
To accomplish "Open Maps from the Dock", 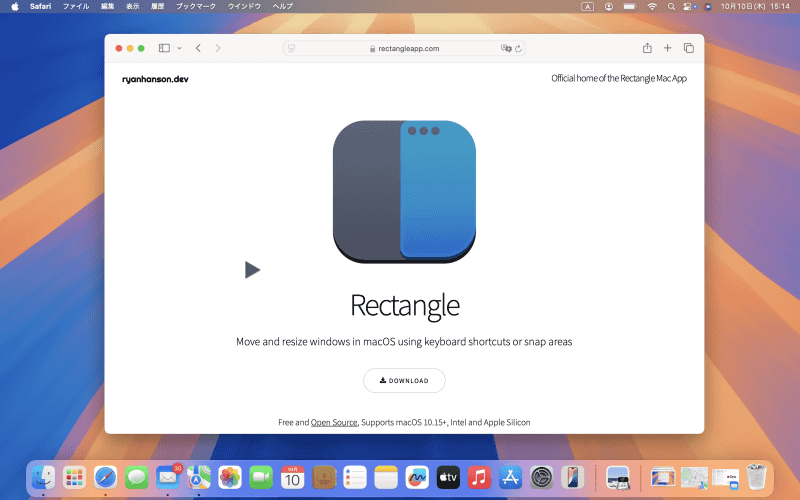I will click(199, 478).
